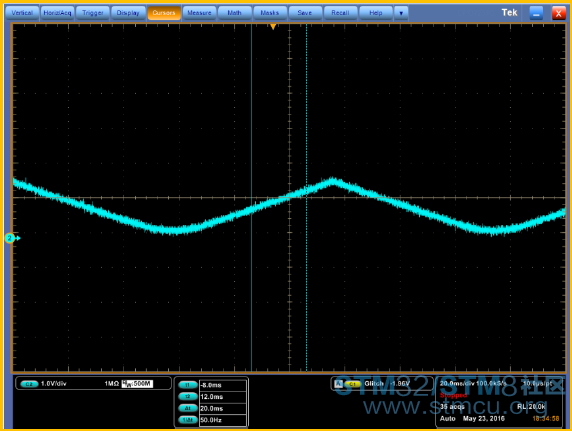Image resolution: width=572 pixels, height=431 pixels.
Task: Click the Save menu button
Action: (305, 13)
